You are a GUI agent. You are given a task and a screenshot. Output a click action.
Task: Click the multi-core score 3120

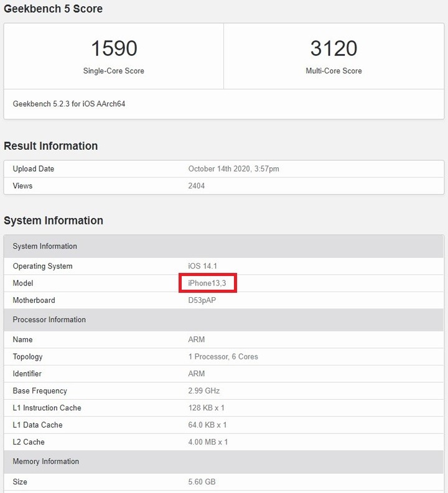point(334,48)
